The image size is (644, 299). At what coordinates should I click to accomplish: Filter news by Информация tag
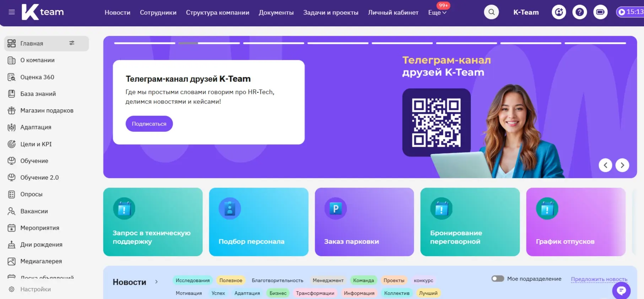tap(359, 293)
